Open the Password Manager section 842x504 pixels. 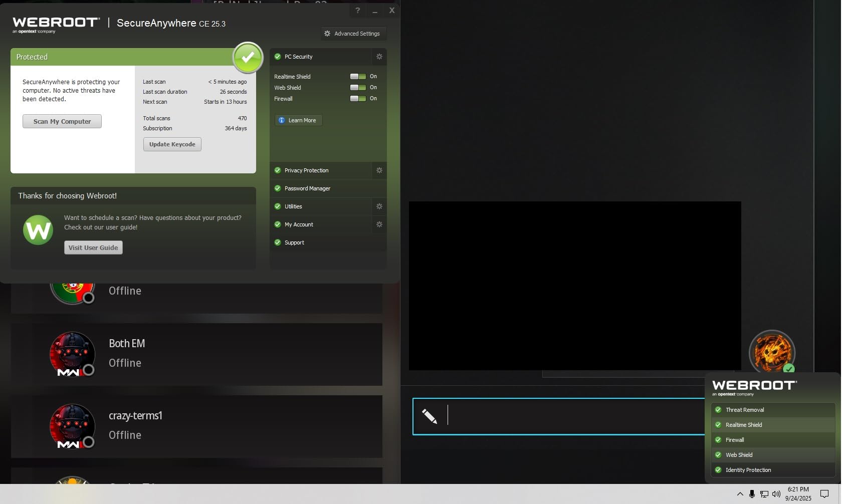pyautogui.click(x=328, y=188)
